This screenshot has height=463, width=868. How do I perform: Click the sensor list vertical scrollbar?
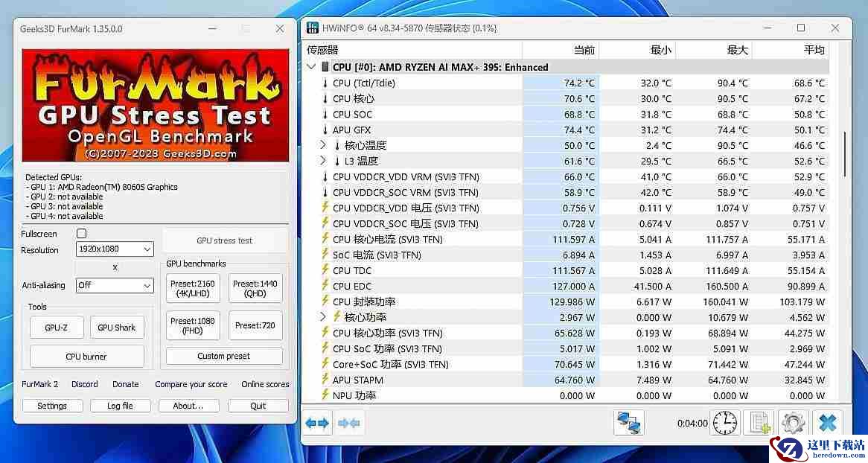(844, 155)
